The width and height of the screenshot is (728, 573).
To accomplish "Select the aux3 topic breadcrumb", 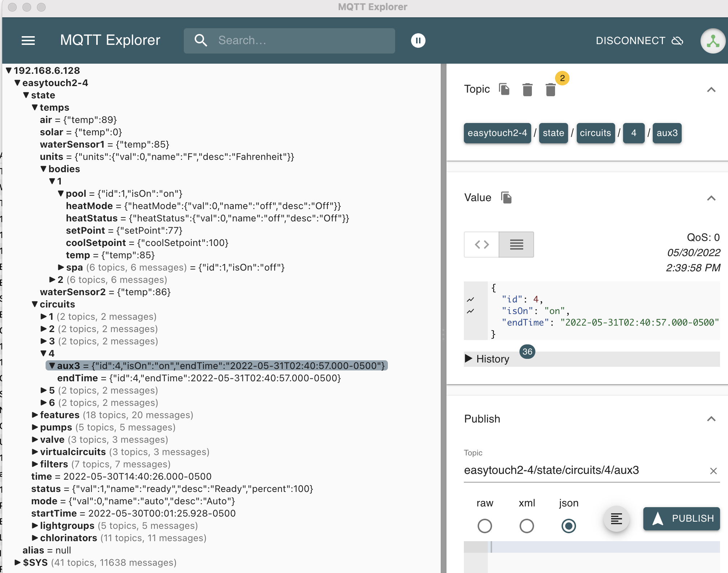I will pos(667,133).
